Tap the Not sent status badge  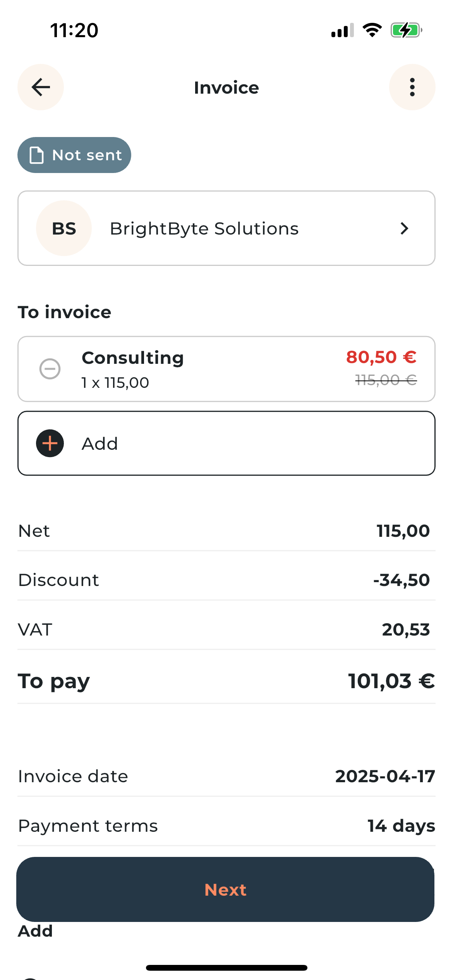click(x=74, y=155)
